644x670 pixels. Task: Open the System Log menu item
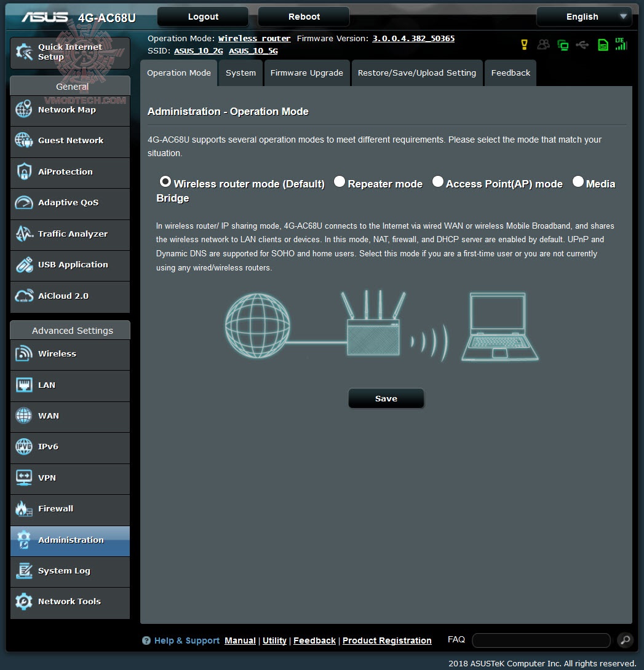tap(70, 571)
